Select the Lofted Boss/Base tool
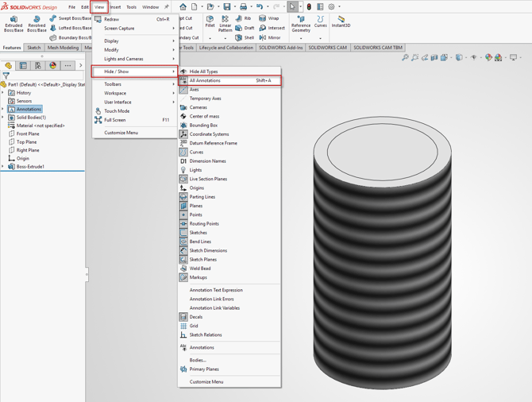The image size is (532, 402). 71,28
